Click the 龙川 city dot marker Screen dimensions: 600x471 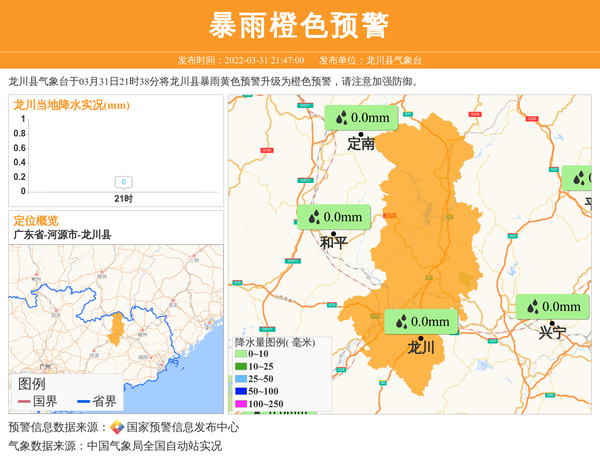tap(420, 337)
